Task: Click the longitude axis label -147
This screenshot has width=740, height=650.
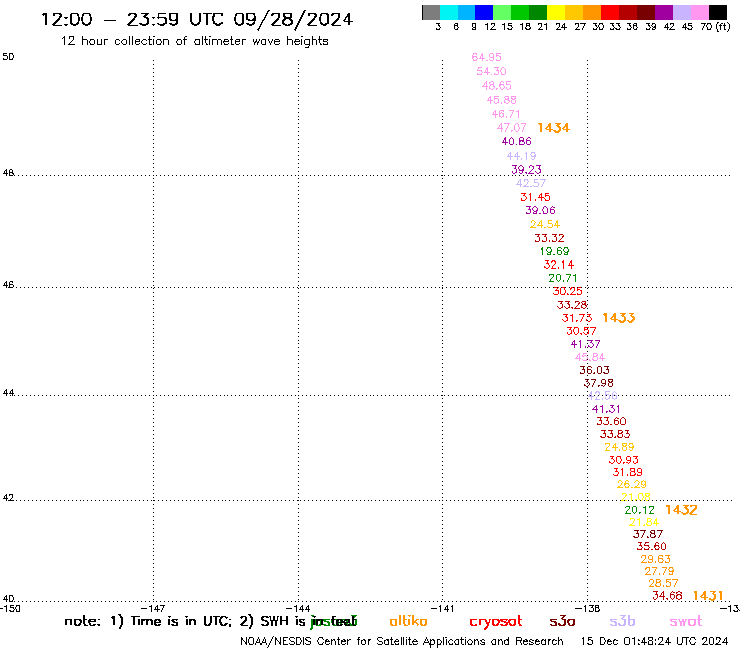Action: click(153, 608)
